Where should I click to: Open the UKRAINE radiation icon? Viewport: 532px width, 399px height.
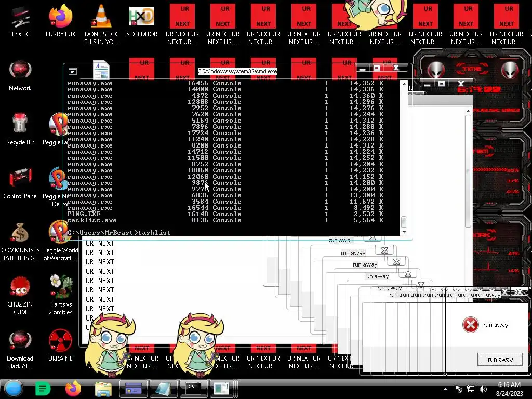[x=60, y=345]
